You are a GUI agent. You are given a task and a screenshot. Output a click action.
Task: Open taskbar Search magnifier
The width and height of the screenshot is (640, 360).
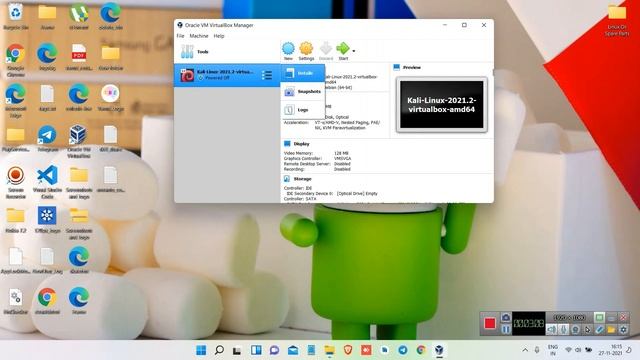[219, 350]
